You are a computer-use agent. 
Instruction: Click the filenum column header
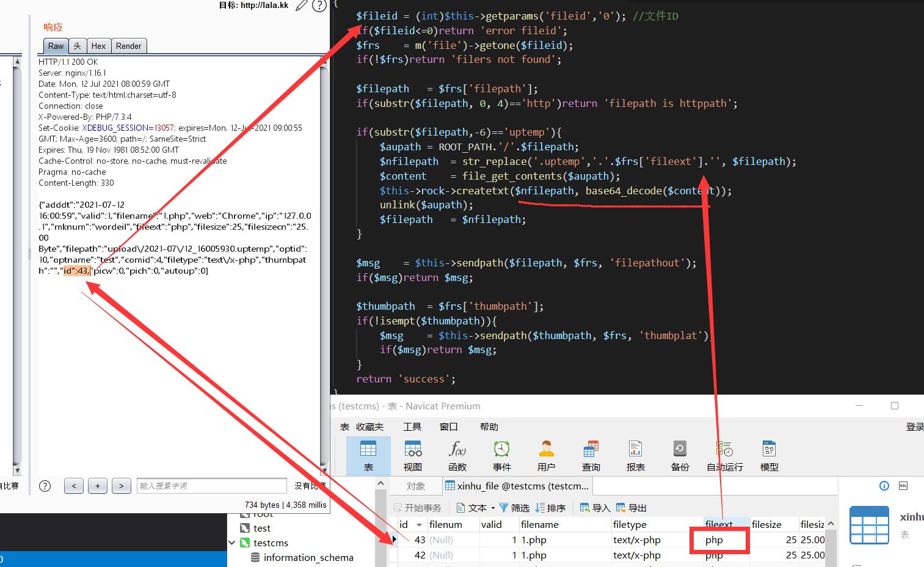pos(453,524)
